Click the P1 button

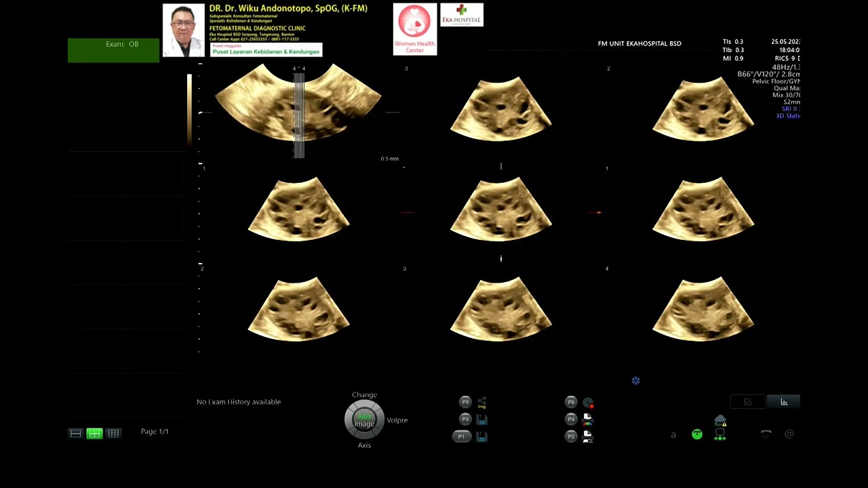[x=461, y=436]
